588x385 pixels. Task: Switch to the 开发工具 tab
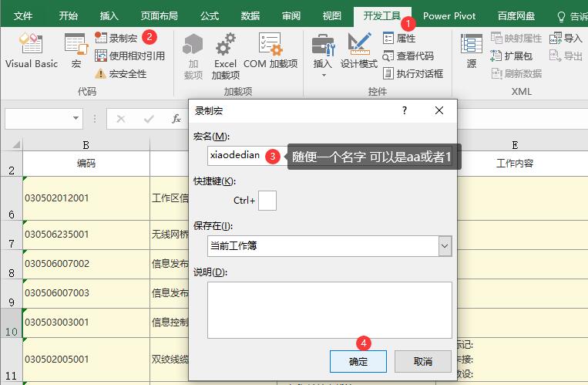click(x=382, y=15)
